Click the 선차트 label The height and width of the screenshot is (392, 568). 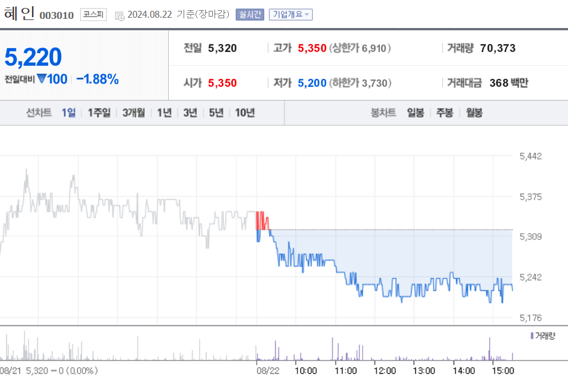click(38, 113)
